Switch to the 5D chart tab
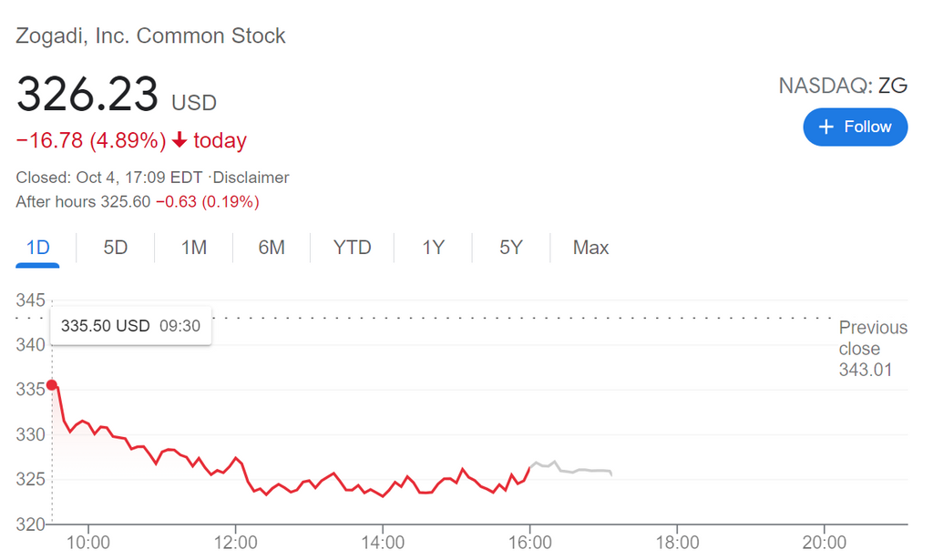Viewport: 933px width, 560px height. [x=116, y=248]
